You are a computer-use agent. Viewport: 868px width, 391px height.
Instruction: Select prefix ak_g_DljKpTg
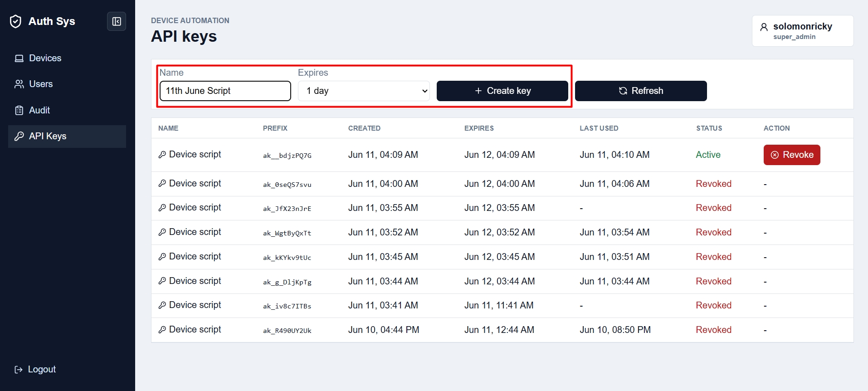(287, 282)
